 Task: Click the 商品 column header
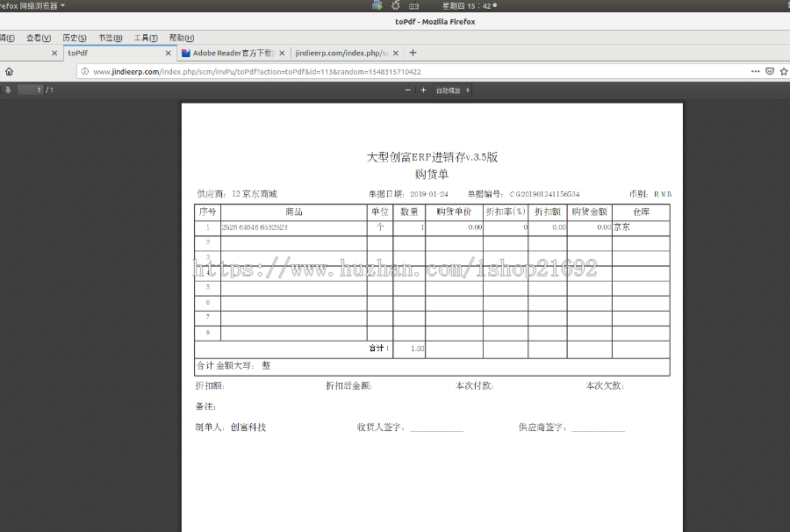294,212
